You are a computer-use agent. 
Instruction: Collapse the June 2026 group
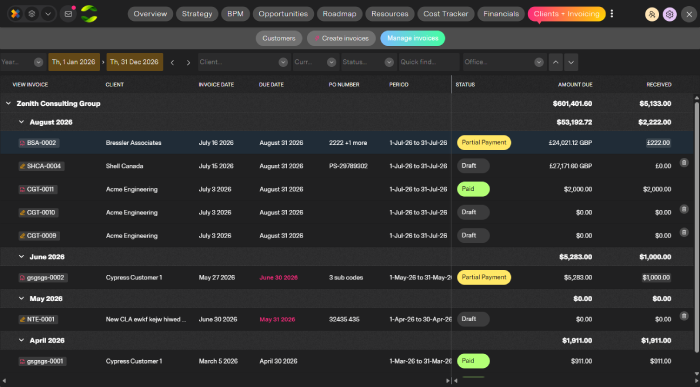[x=21, y=257]
